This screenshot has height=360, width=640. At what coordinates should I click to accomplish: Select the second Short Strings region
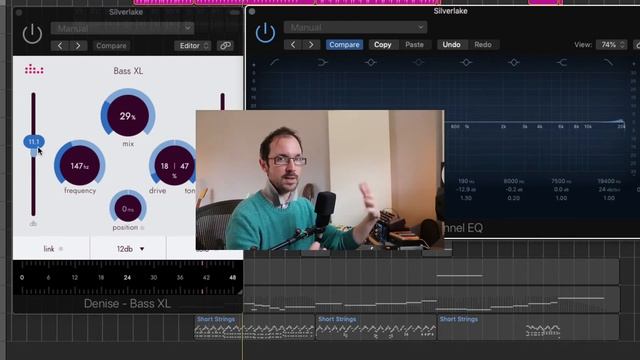pyautogui.click(x=376, y=327)
